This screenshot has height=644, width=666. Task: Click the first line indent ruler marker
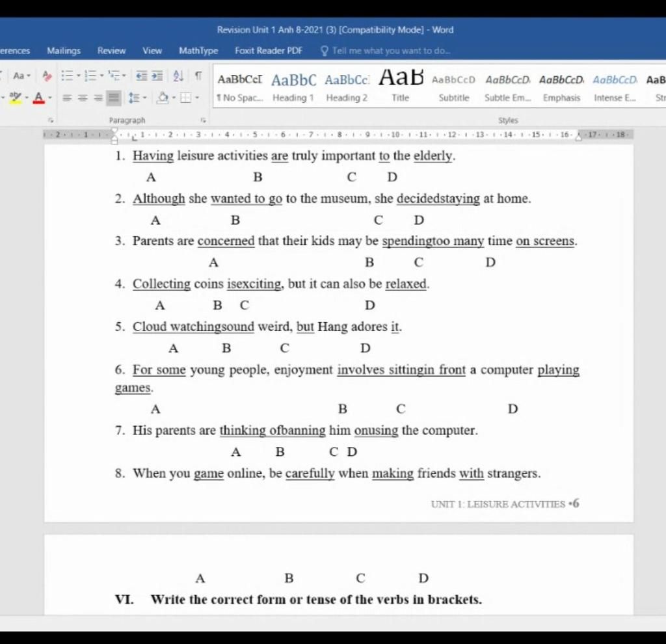[x=114, y=131]
